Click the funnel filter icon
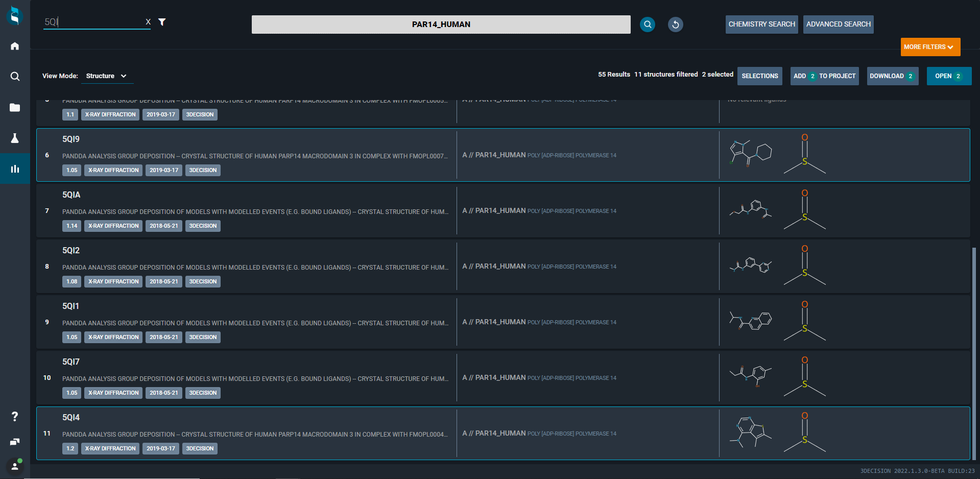Image resolution: width=980 pixels, height=479 pixels. 162,22
